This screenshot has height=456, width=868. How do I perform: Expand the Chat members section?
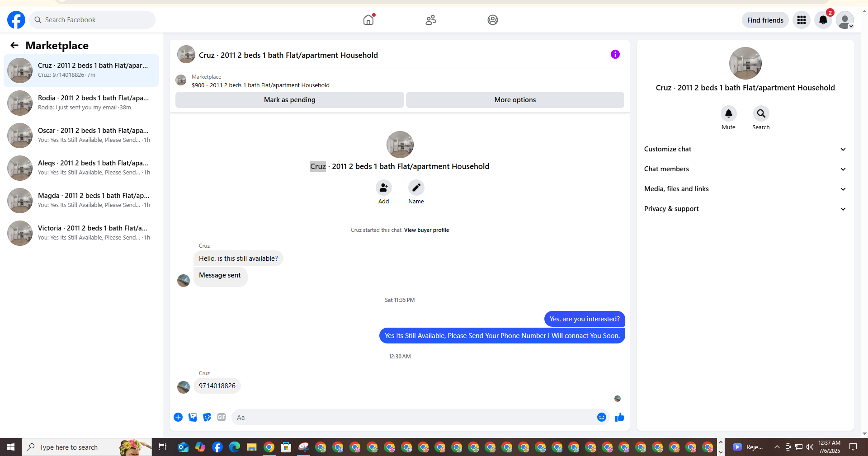pyautogui.click(x=745, y=169)
